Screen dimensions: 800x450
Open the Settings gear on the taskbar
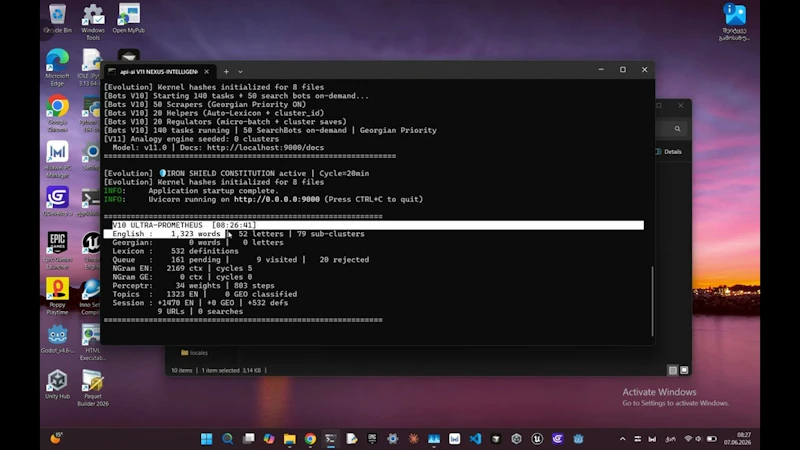[x=392, y=439]
